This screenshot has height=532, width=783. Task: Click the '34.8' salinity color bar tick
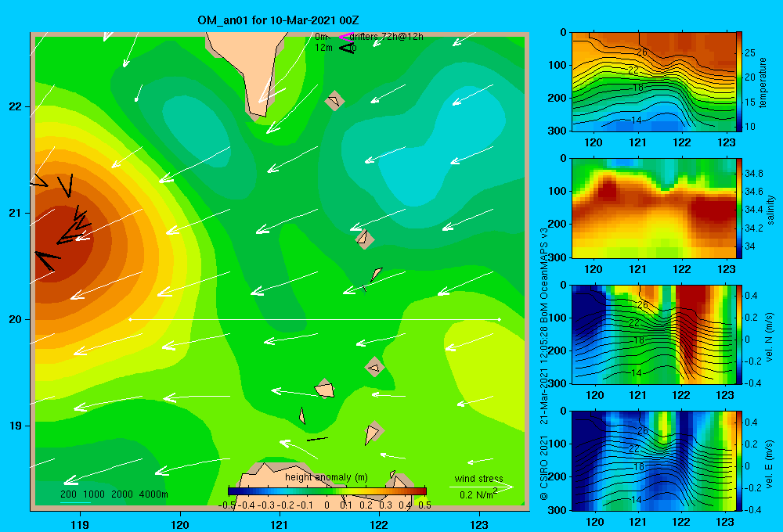[753, 173]
